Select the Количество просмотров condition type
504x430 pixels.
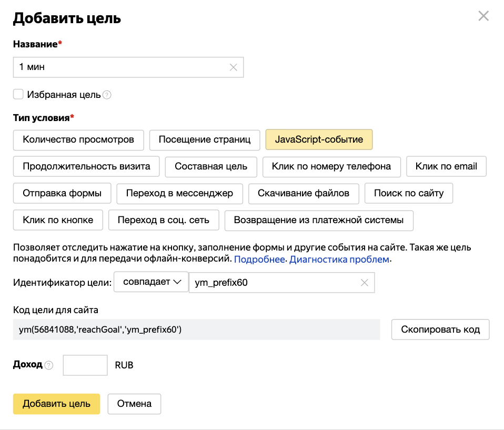(78, 140)
